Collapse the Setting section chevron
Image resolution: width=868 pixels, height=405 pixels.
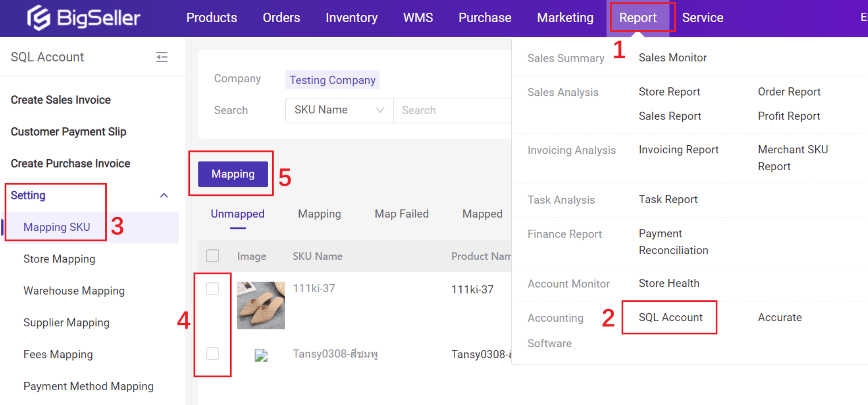pos(164,195)
